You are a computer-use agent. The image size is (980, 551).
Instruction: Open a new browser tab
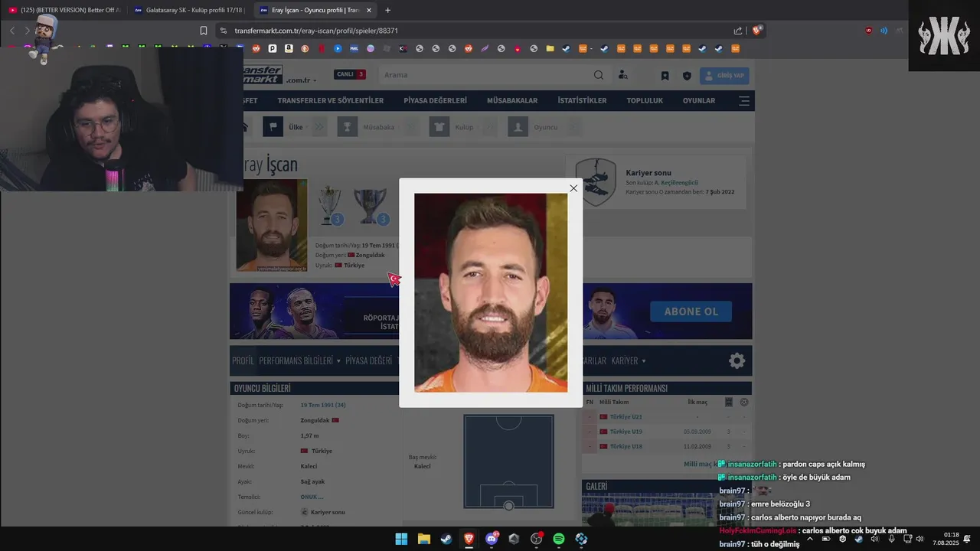point(387,10)
